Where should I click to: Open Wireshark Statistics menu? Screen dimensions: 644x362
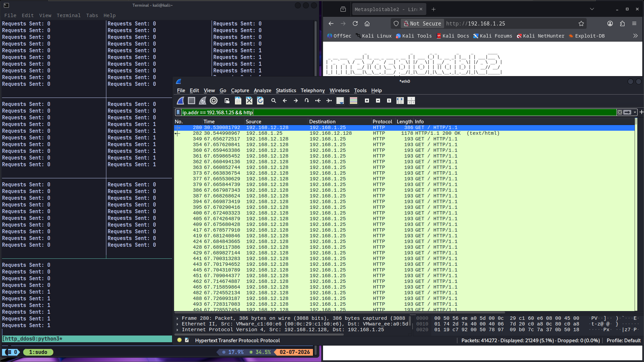[x=286, y=90]
